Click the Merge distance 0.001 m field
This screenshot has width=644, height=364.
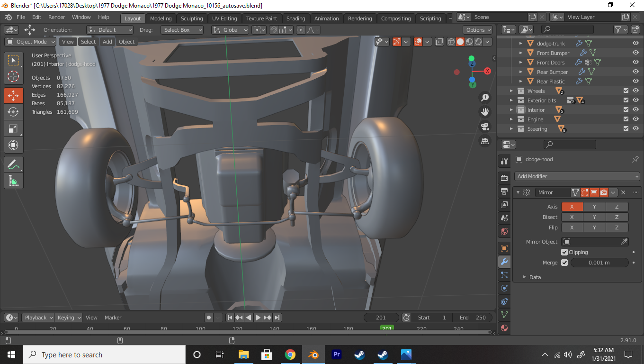point(599,263)
